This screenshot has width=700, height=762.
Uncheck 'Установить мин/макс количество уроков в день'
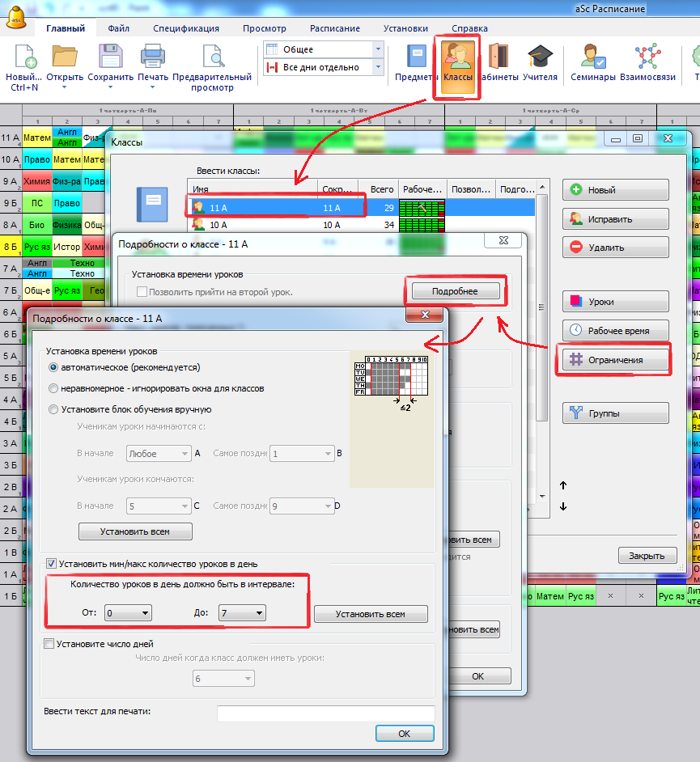[x=51, y=563]
